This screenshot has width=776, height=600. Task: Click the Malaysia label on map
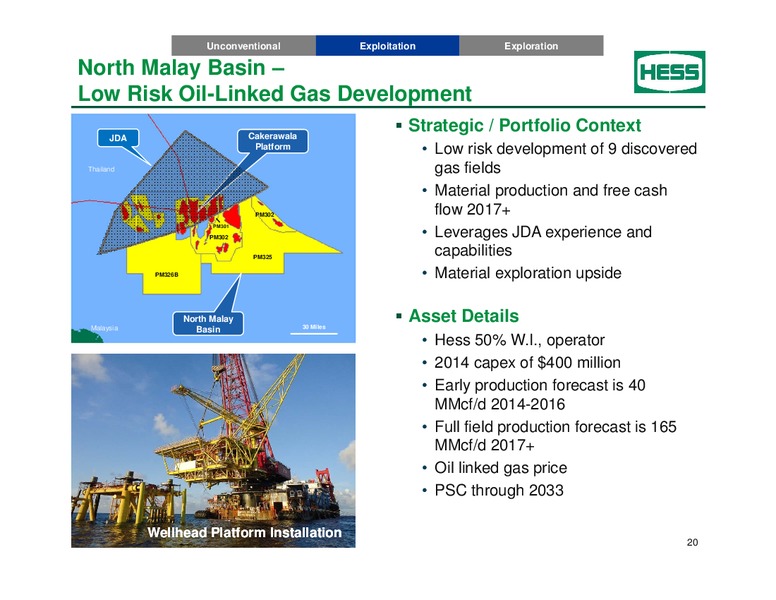click(x=104, y=328)
